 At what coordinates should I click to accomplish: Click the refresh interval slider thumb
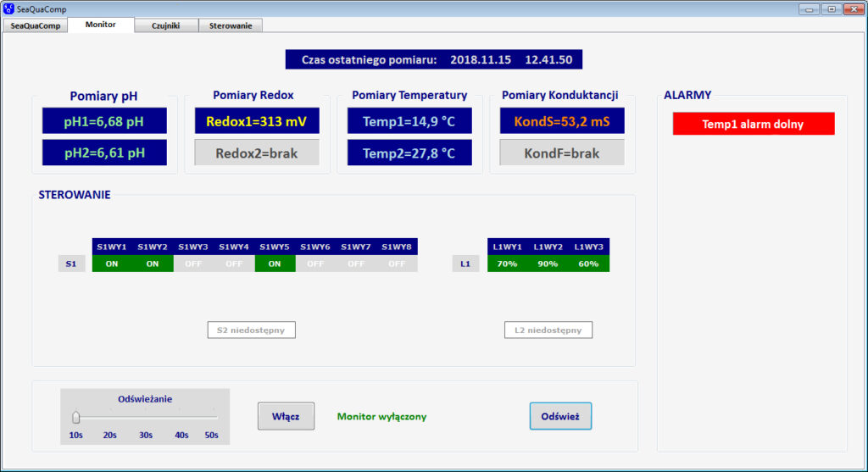click(76, 417)
